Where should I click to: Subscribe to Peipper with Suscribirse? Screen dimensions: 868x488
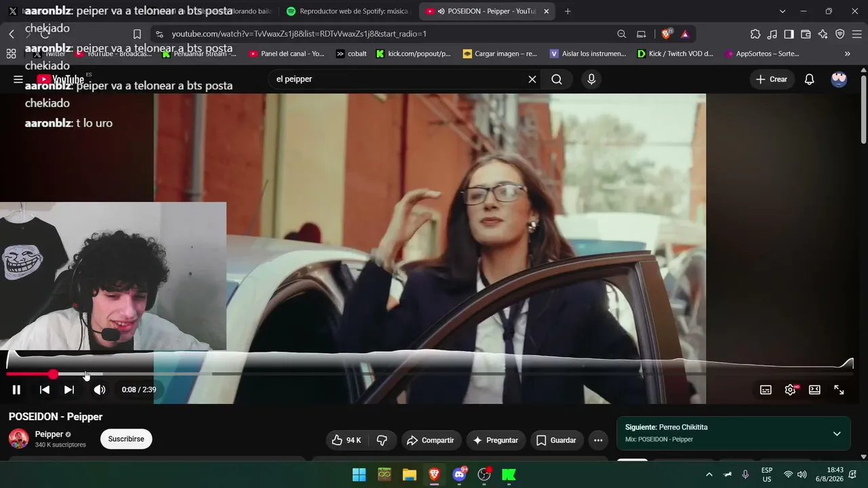click(126, 439)
